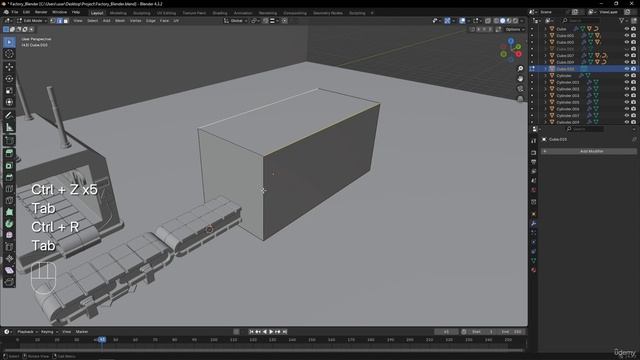Select the Annotate tool
Screen dimensions: 640x360
[x=9, y=116]
